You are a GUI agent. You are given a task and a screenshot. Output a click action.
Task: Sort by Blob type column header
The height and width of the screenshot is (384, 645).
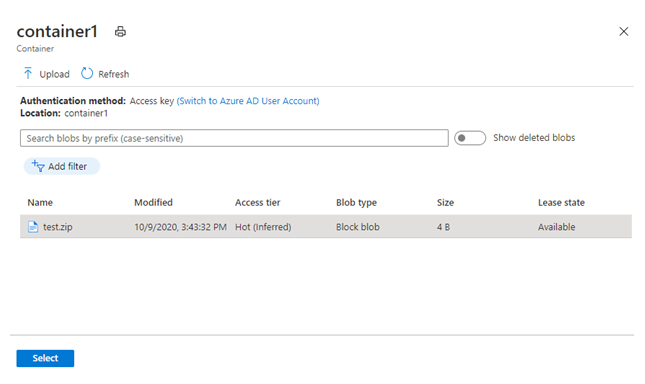tap(356, 202)
